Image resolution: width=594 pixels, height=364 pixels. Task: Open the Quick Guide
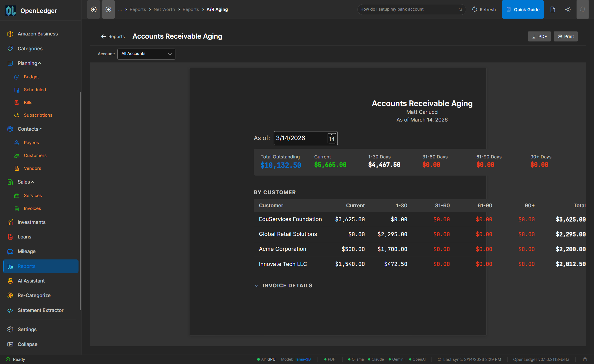[522, 9]
